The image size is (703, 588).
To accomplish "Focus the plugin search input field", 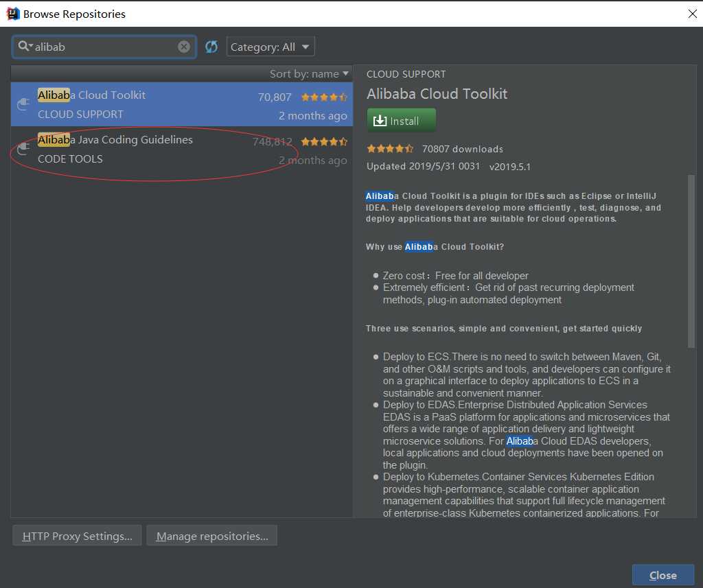I will (104, 47).
